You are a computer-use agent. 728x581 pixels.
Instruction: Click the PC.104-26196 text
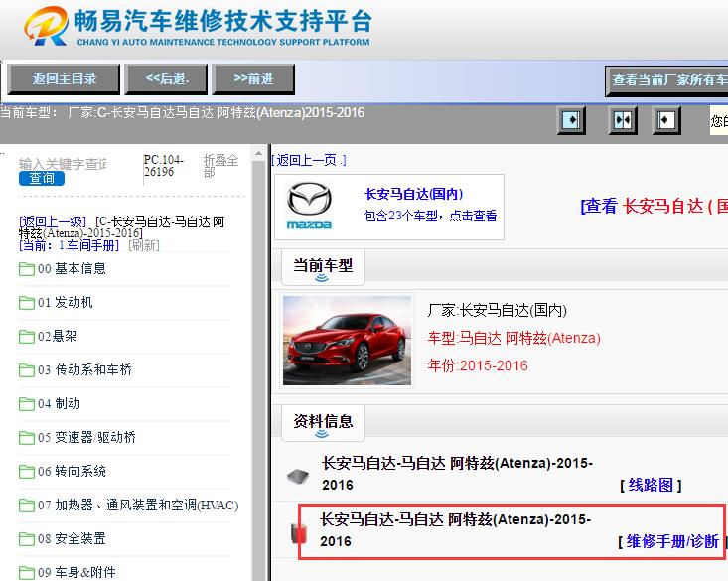click(x=164, y=166)
